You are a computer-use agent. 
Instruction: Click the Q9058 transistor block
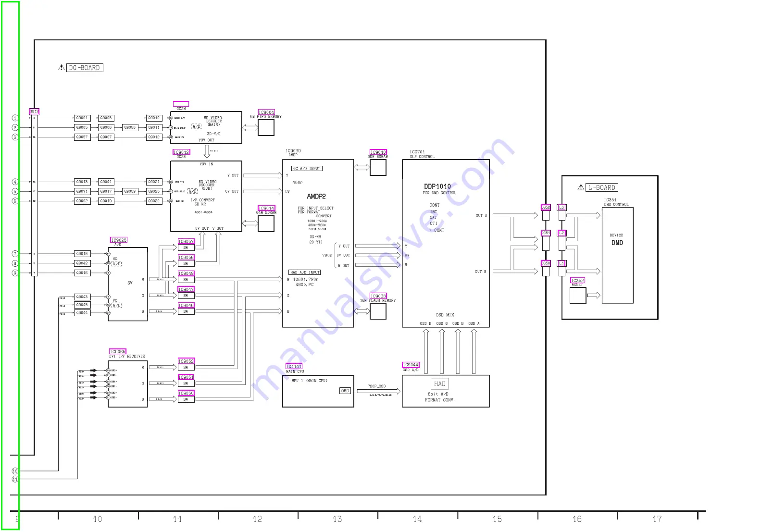pyautogui.click(x=130, y=127)
